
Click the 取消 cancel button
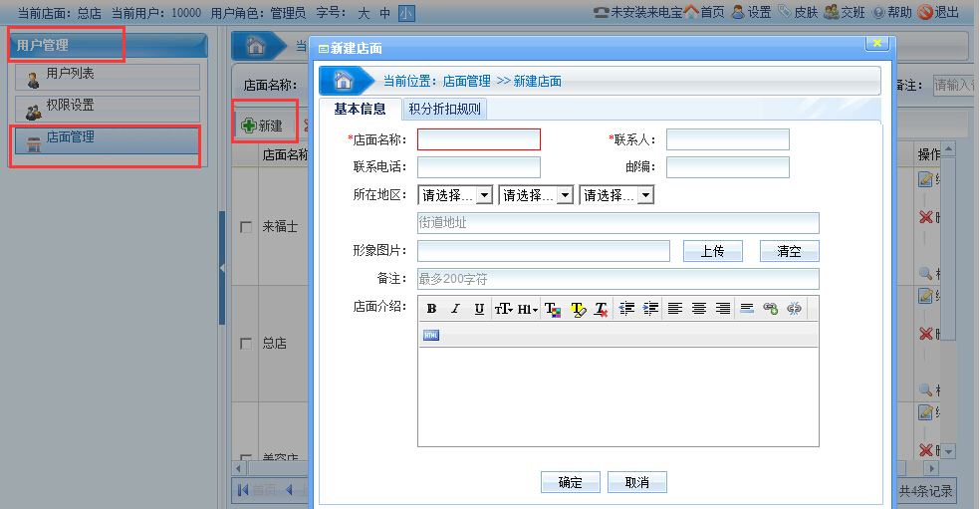click(636, 482)
